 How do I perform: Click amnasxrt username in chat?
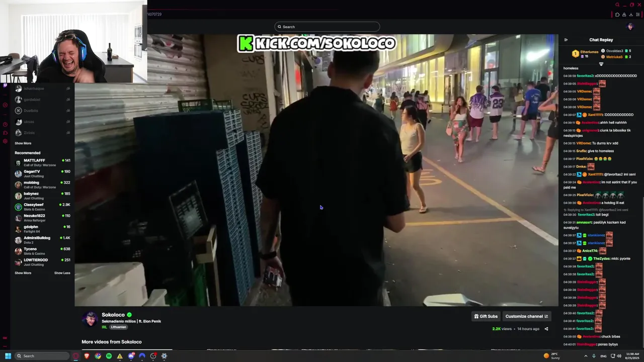[583, 222]
